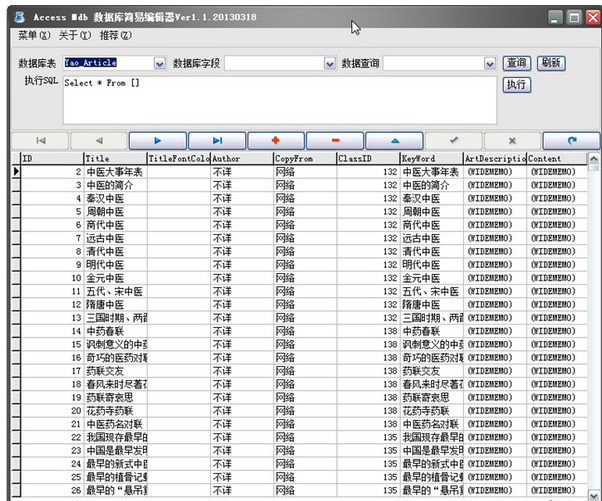Select Title cell 药联寄哀思
602x501 pixels.
[115, 398]
